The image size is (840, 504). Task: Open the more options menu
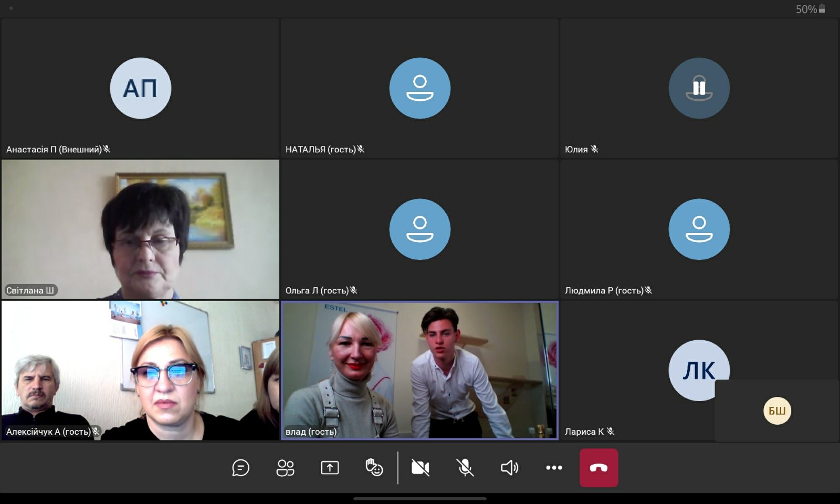click(554, 467)
